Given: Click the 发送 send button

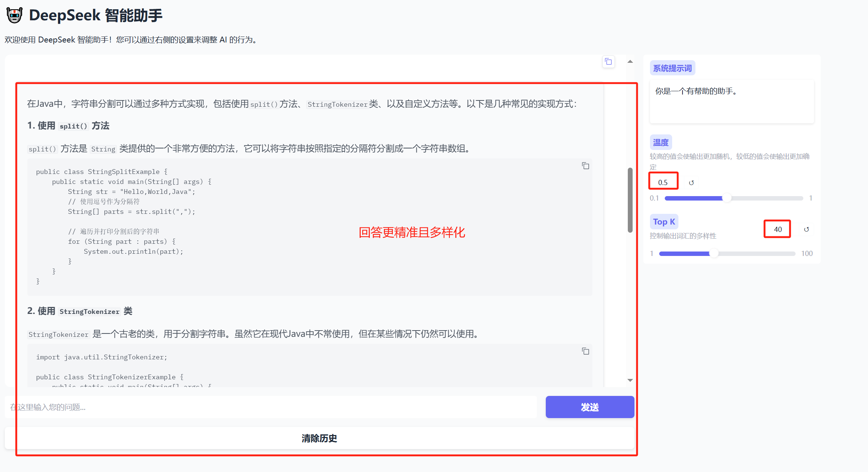Looking at the screenshot, I should tap(589, 407).
